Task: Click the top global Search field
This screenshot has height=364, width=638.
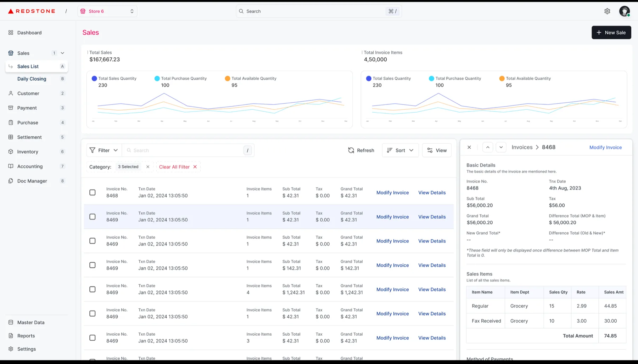Action: tap(319, 11)
